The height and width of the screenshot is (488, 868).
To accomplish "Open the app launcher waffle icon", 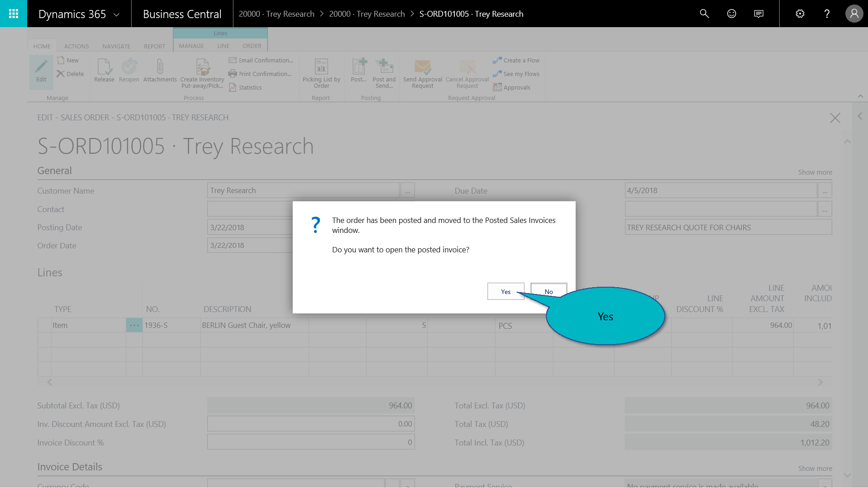I will (14, 14).
